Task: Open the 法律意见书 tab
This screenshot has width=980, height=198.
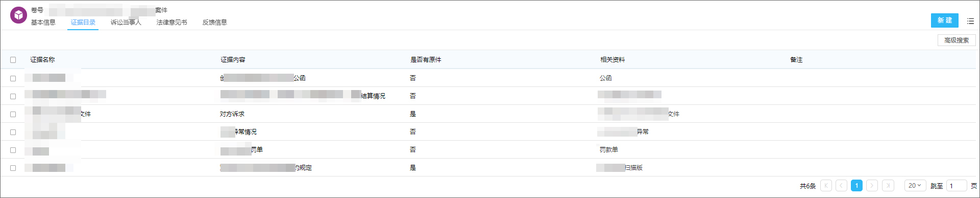Action: (x=172, y=23)
